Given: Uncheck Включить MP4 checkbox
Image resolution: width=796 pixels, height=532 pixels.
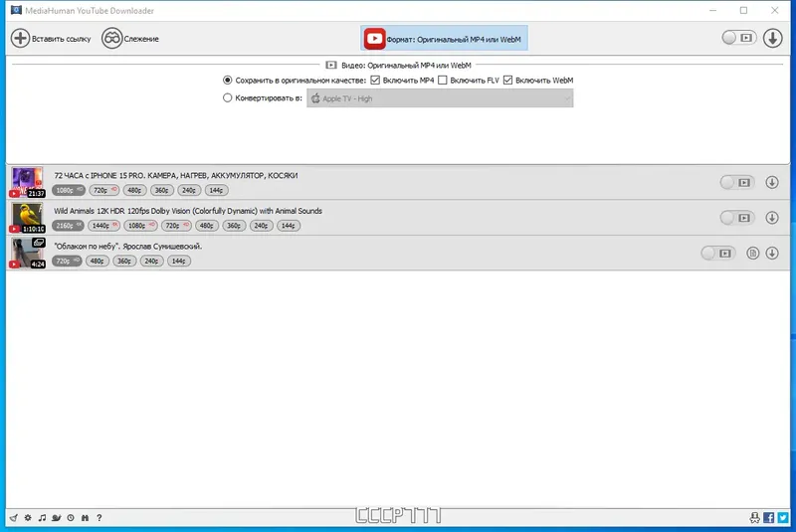Looking at the screenshot, I should pyautogui.click(x=375, y=81).
